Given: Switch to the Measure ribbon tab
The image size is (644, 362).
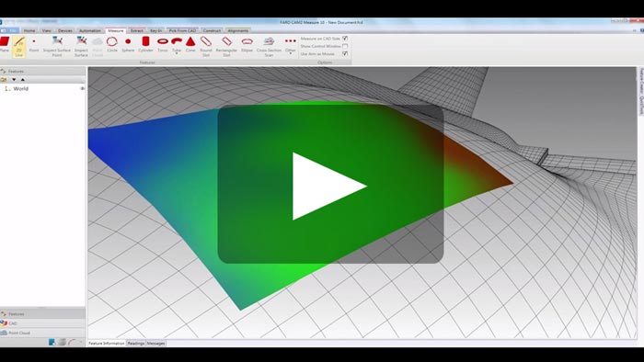Looking at the screenshot, I should pos(115,30).
